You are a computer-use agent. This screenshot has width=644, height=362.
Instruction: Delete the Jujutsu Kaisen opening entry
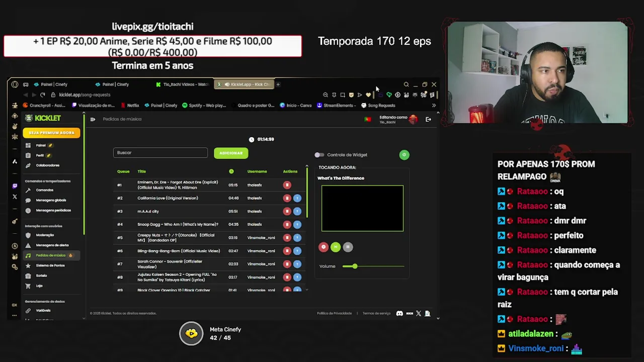[x=287, y=277]
